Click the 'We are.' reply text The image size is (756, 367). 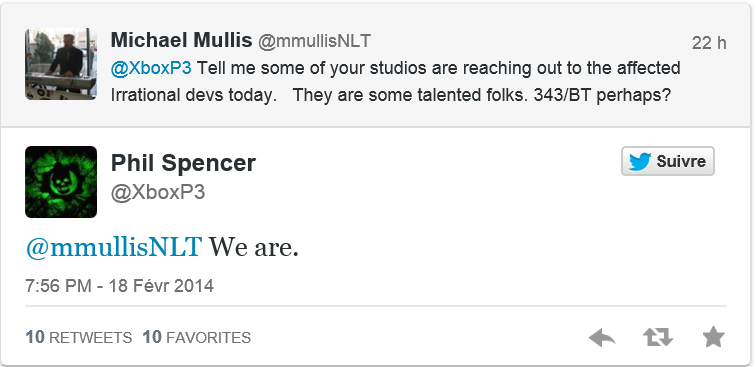point(254,246)
